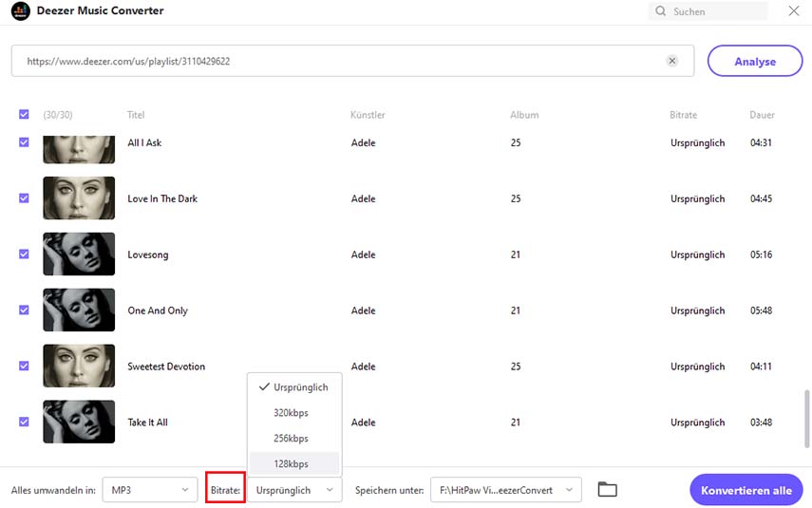Choose 128kbps bitrate option
Screen dimensions: 812x508
(x=294, y=463)
